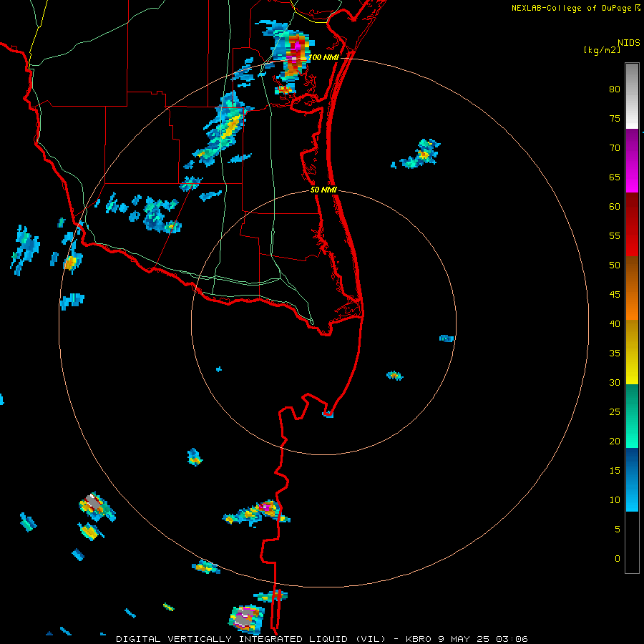The width and height of the screenshot is (644, 644).
Task: Click the 30 value on the color scale
Action: click(615, 383)
